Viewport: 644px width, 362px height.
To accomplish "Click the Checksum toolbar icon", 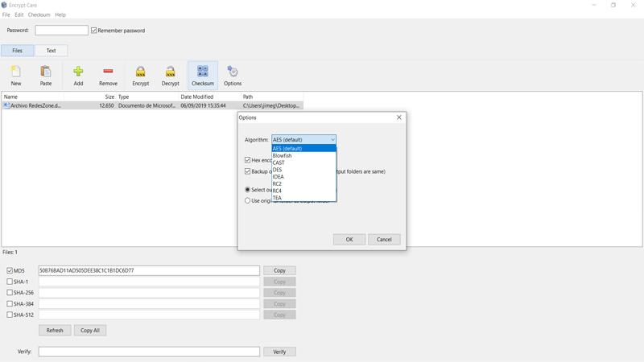I will click(x=203, y=71).
